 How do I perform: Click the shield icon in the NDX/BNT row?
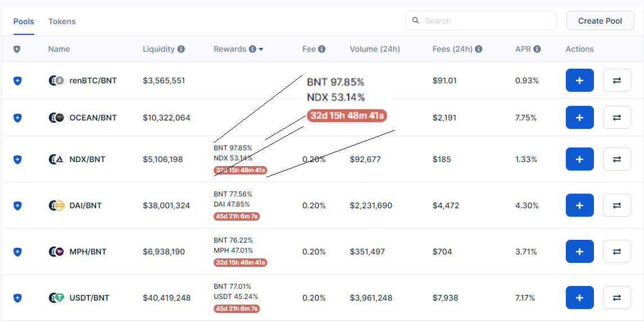[x=17, y=160]
